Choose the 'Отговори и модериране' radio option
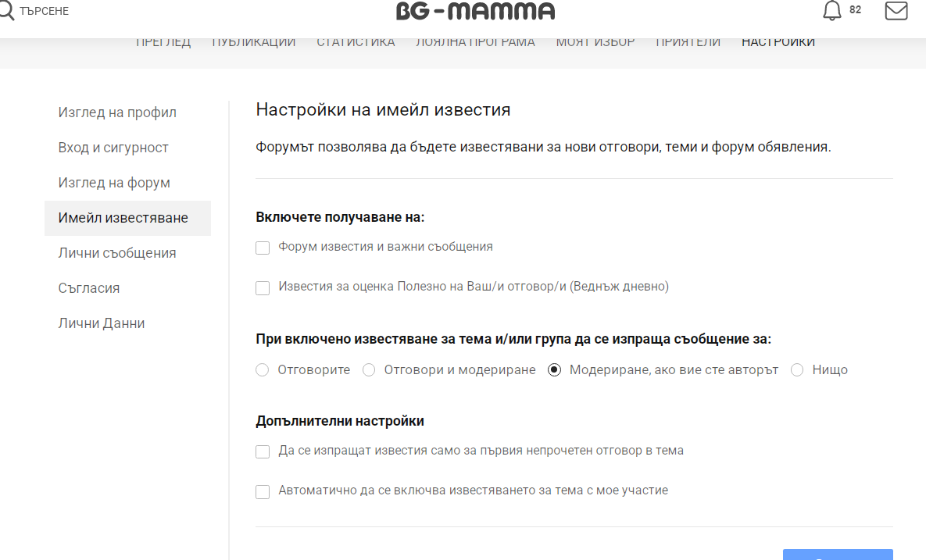926x560 pixels. coord(369,370)
